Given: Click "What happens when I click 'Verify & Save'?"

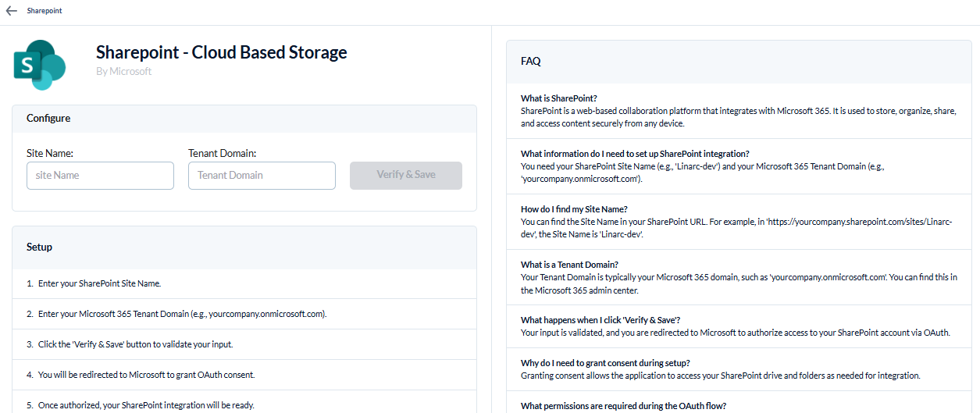Looking at the screenshot, I should pos(600,320).
